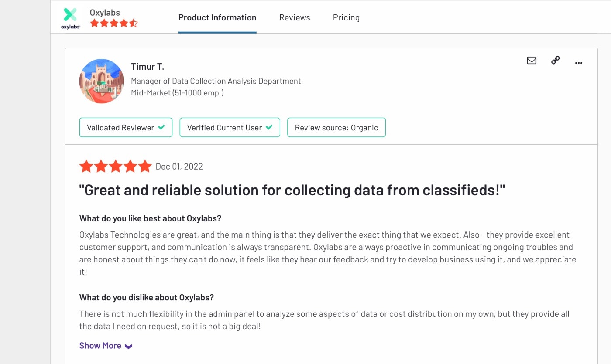Click the Oxylabs logo icon

[70, 18]
